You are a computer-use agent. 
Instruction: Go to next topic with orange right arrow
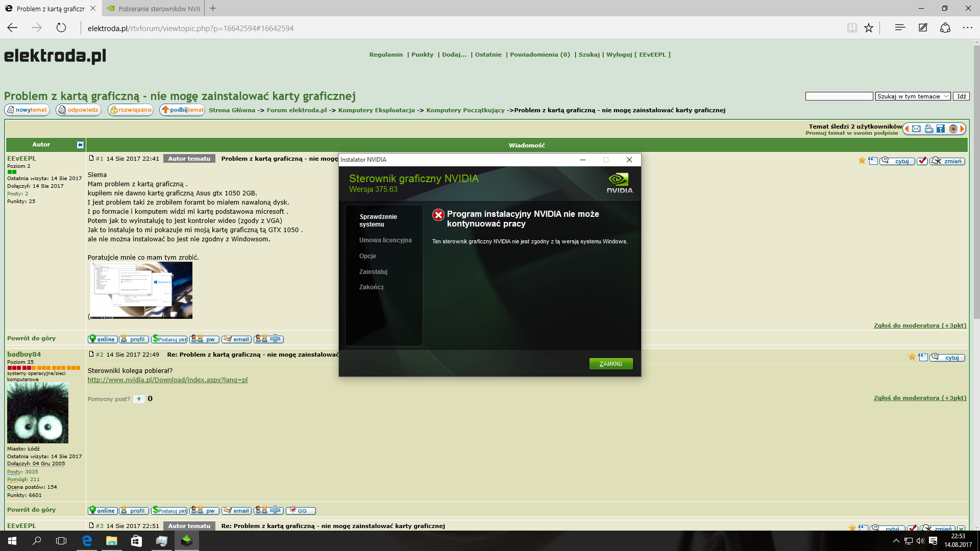[x=962, y=129]
